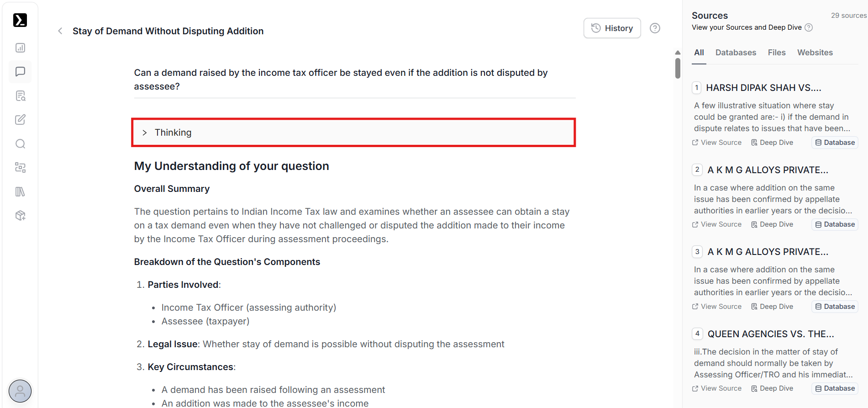
Task: Switch to the Databases tab
Action: pos(736,53)
